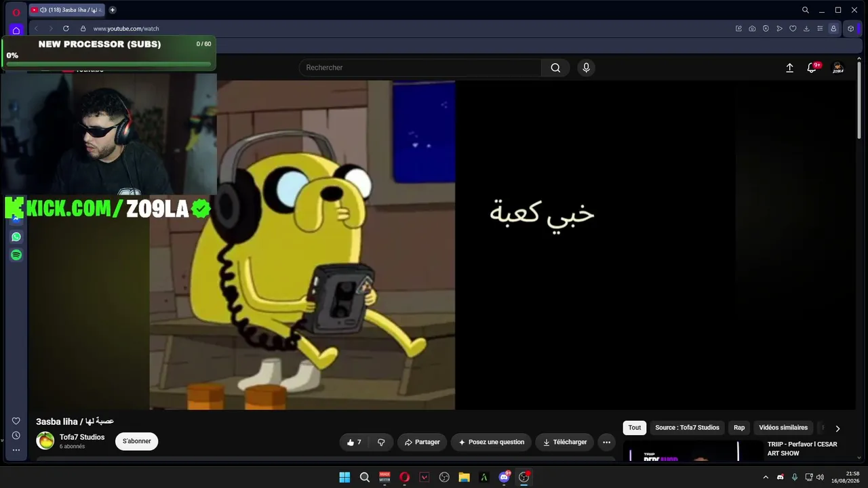Viewport: 868px width, 488px height.
Task: Open taskbar volume speaker control
Action: tap(820, 477)
